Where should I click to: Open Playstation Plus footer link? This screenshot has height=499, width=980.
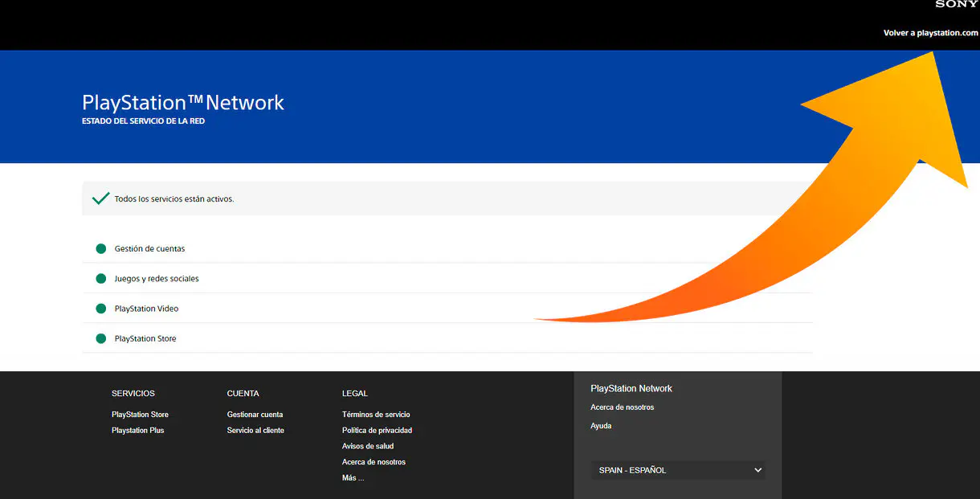click(x=137, y=431)
